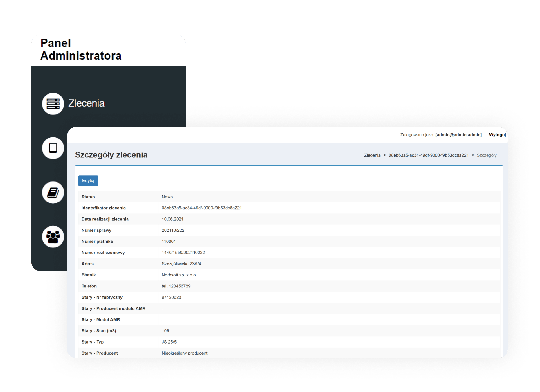
Task: Select case number 202110/222
Action: (173, 230)
